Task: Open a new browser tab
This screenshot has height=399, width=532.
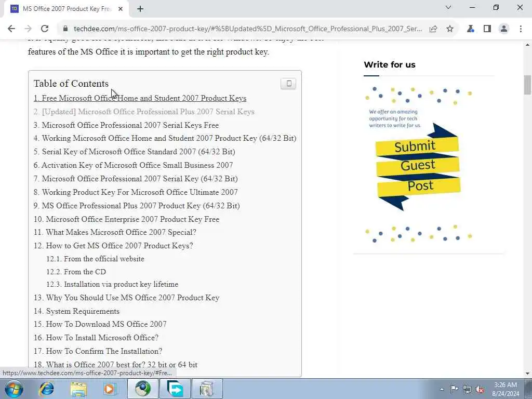Action: (x=140, y=9)
